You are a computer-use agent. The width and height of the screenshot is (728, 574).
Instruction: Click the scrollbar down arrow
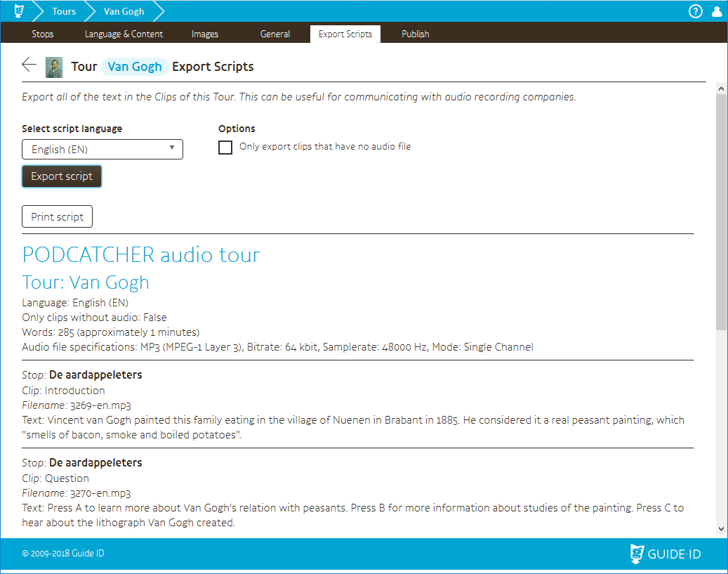click(721, 528)
